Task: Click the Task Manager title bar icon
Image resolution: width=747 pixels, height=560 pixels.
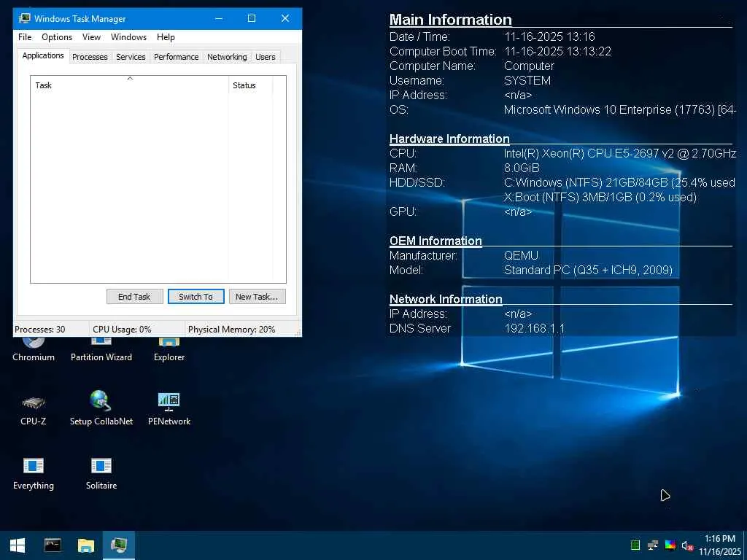Action: (24, 18)
